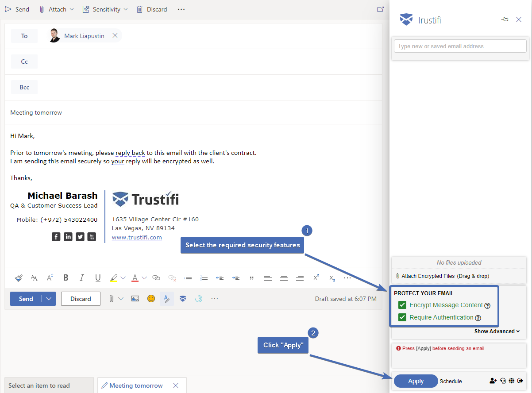
Task: Decrease the paragraph indent
Action: click(x=220, y=278)
